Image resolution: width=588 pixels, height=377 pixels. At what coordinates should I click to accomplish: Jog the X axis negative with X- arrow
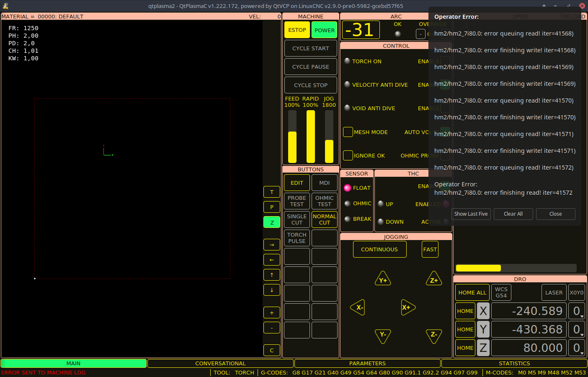[x=358, y=307]
